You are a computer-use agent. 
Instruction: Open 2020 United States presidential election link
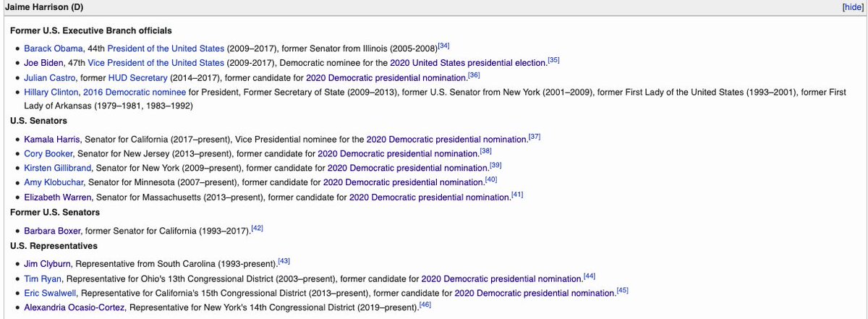coord(467,63)
